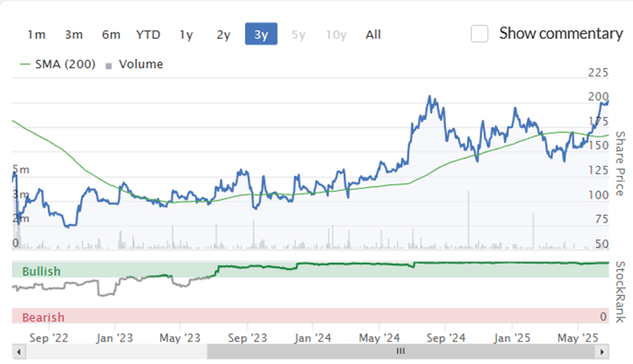Click the 225 price axis value
The height and width of the screenshot is (364, 633).
click(598, 73)
